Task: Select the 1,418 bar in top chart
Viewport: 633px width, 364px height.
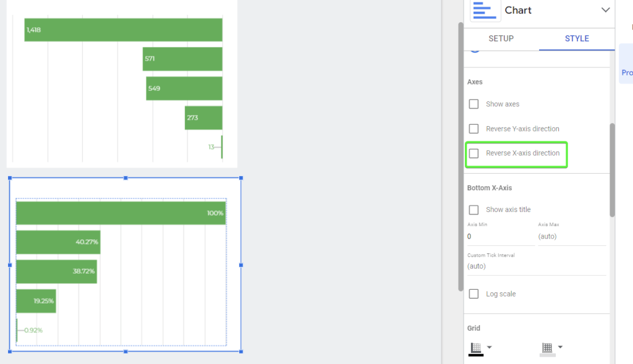Action: point(123,30)
